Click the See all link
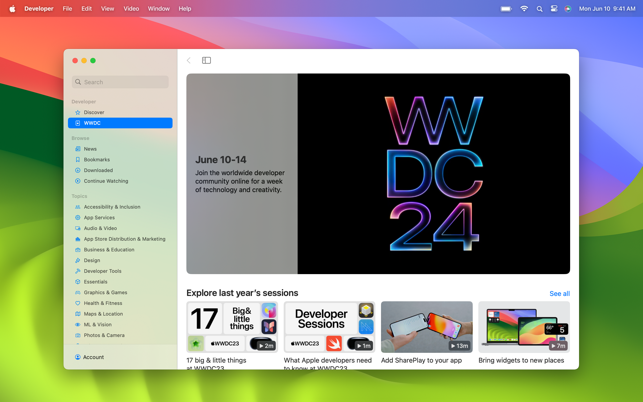This screenshot has height=402, width=643. (559, 294)
